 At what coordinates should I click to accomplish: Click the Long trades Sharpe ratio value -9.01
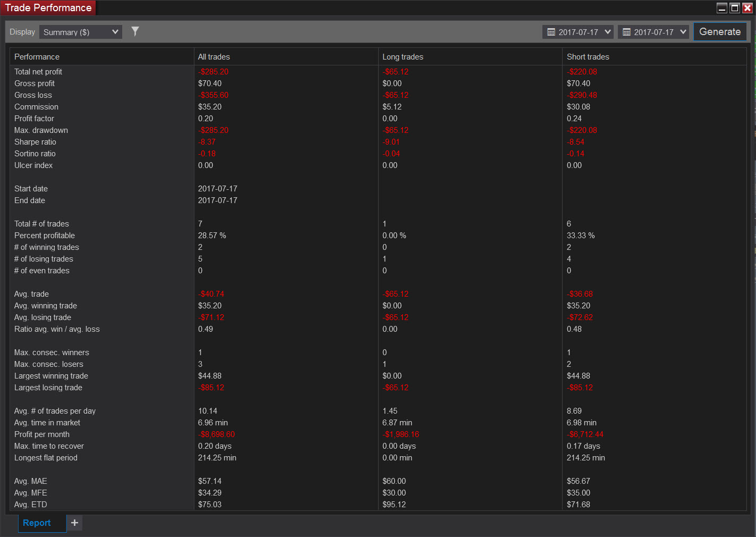[392, 142]
